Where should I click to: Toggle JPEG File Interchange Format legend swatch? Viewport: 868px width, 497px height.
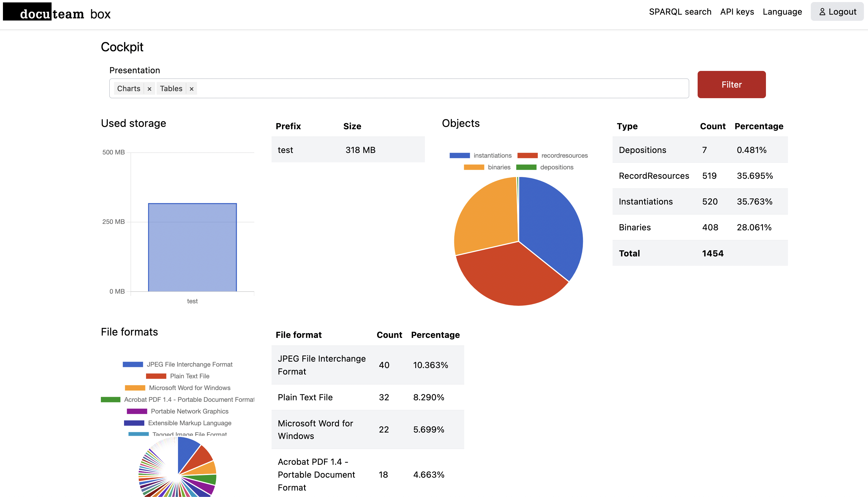pyautogui.click(x=133, y=365)
